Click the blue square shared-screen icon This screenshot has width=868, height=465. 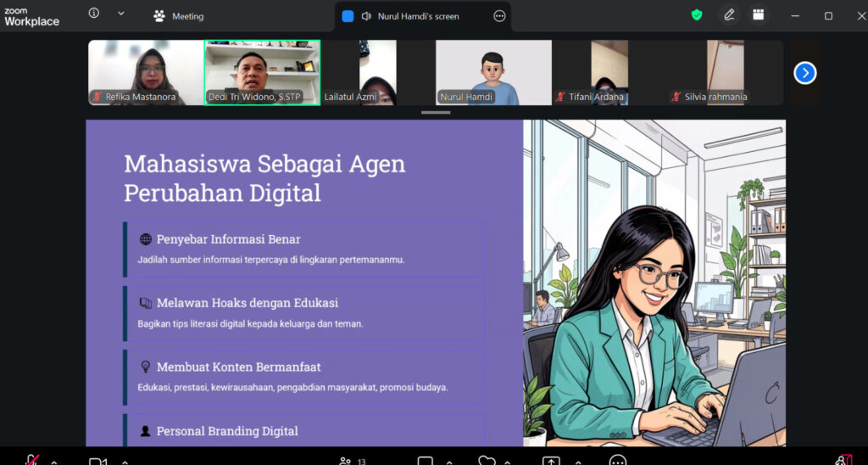click(348, 17)
